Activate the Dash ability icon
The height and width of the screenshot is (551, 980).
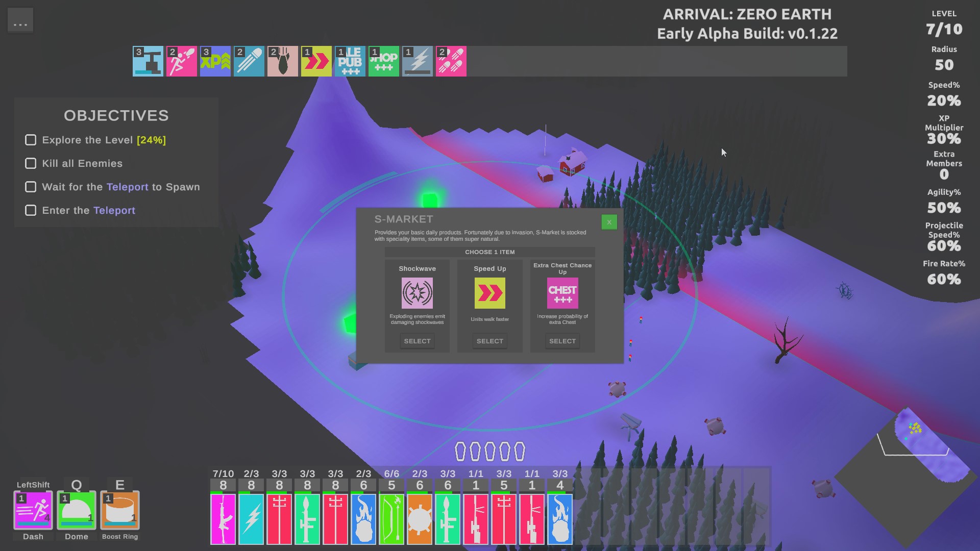(33, 510)
